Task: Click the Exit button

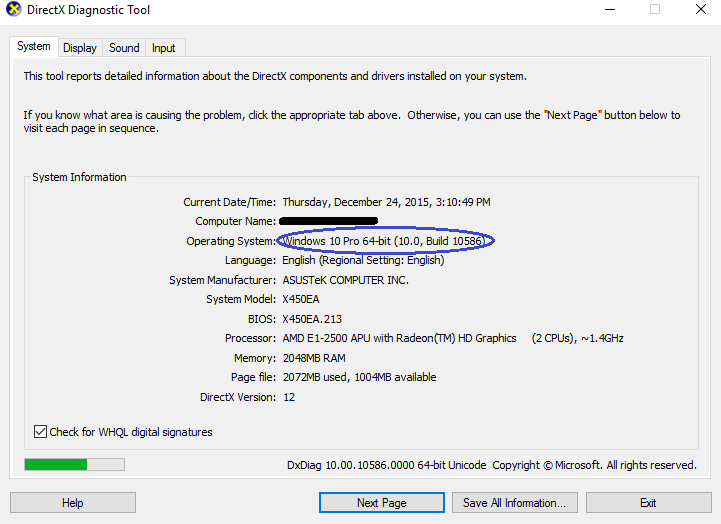Action: coord(648,502)
